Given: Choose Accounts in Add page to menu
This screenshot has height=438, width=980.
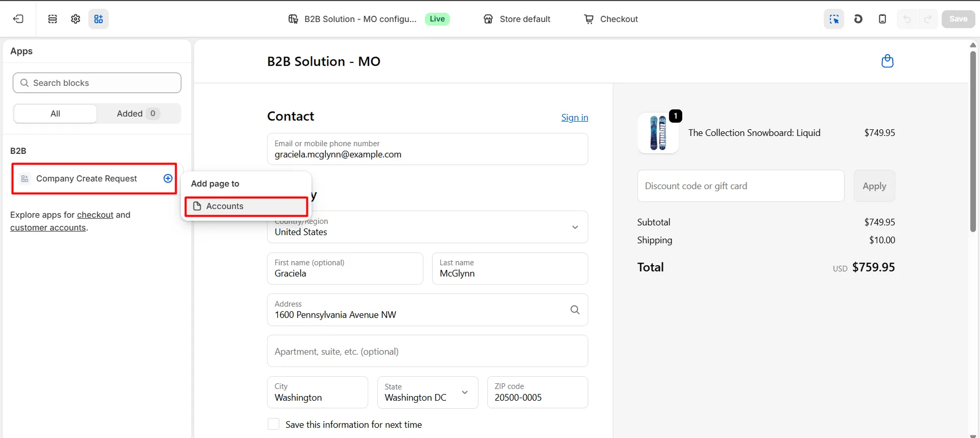Looking at the screenshot, I should pyautogui.click(x=246, y=206).
